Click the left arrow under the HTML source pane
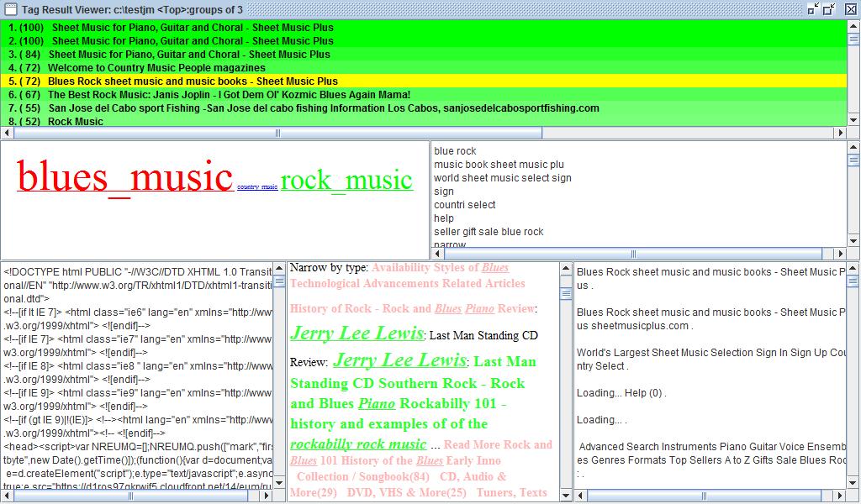The image size is (861, 504). pos(7,496)
